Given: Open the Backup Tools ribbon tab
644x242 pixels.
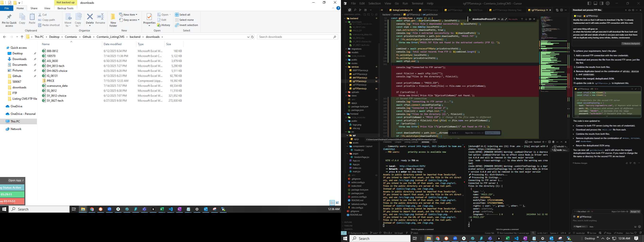Looking at the screenshot, I should [65, 8].
